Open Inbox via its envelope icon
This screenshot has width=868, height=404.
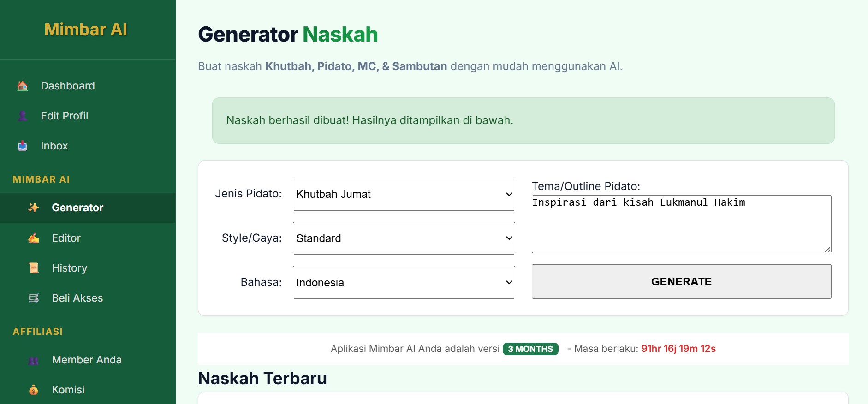coord(22,146)
